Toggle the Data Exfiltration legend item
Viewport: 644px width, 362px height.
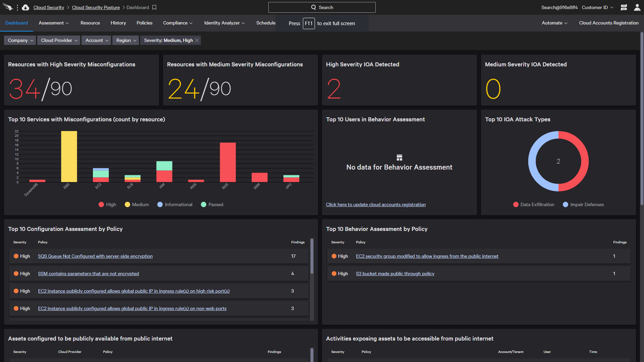point(534,204)
